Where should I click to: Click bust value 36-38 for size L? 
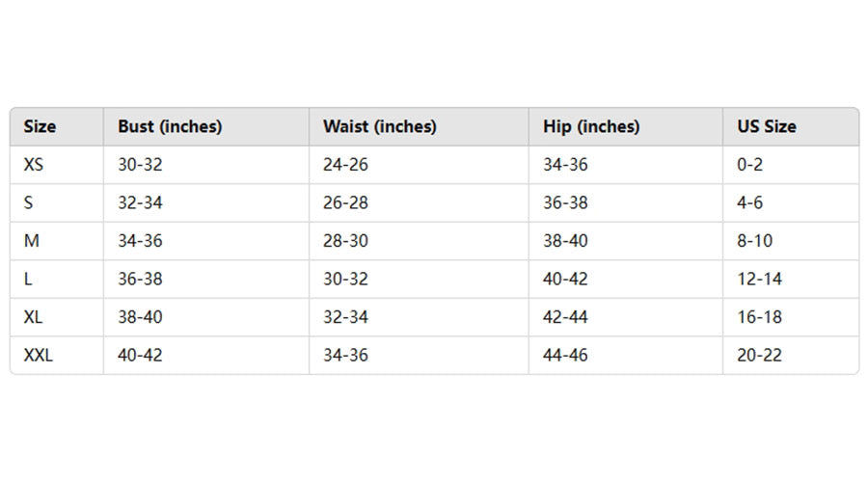point(140,280)
